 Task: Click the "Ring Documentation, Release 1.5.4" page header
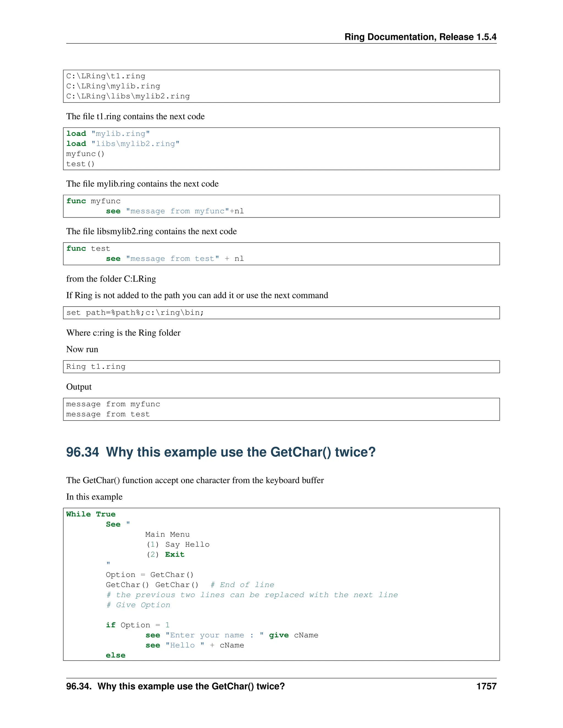(420, 37)
